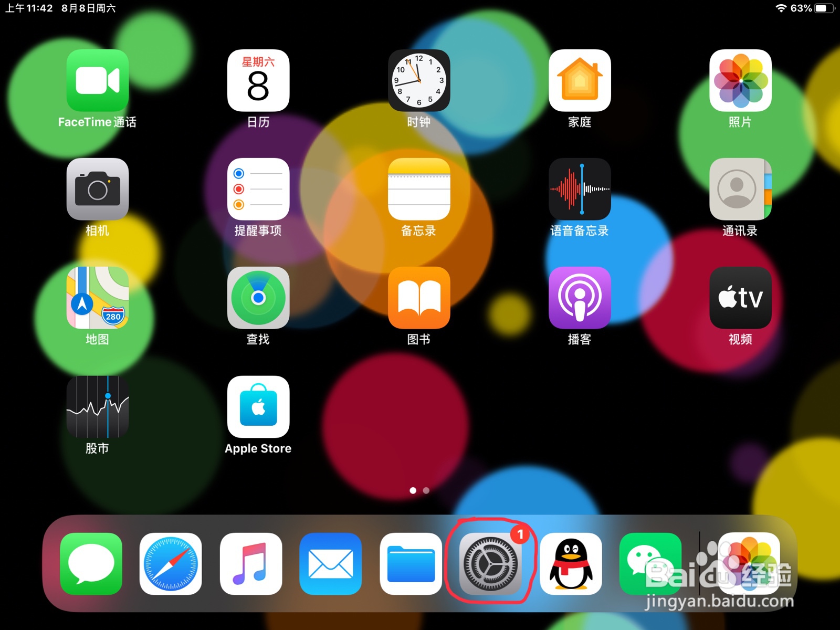Open the Files app in dock

point(411,564)
